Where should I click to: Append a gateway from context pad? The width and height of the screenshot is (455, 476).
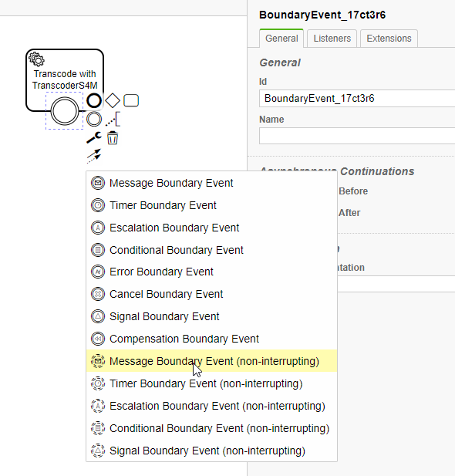(x=113, y=100)
